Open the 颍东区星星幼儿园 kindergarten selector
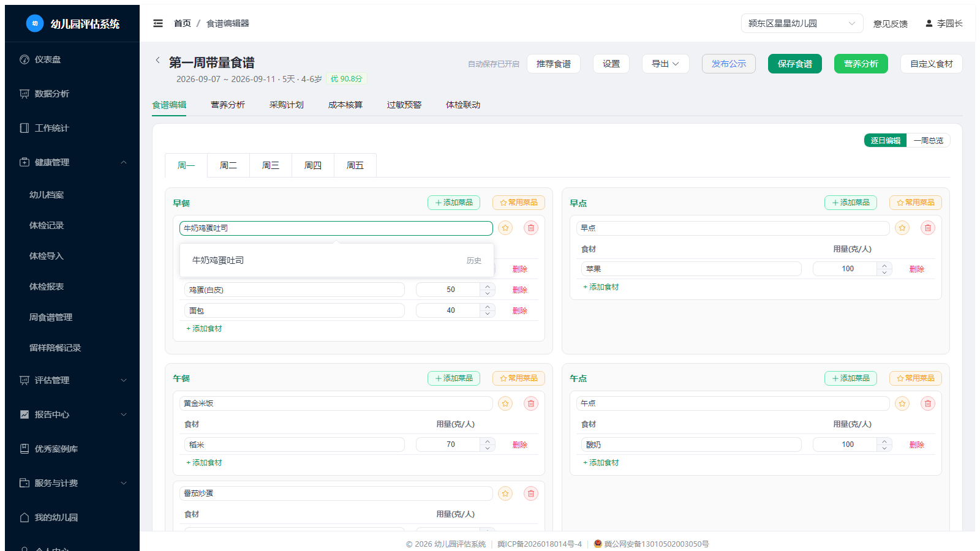This screenshot has width=980, height=551. point(802,23)
